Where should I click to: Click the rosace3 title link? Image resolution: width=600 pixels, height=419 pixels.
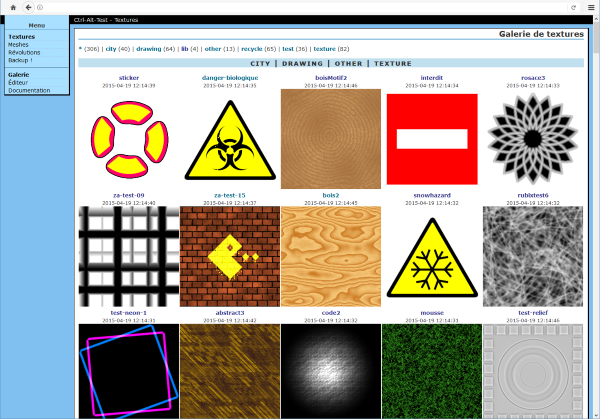[533, 78]
